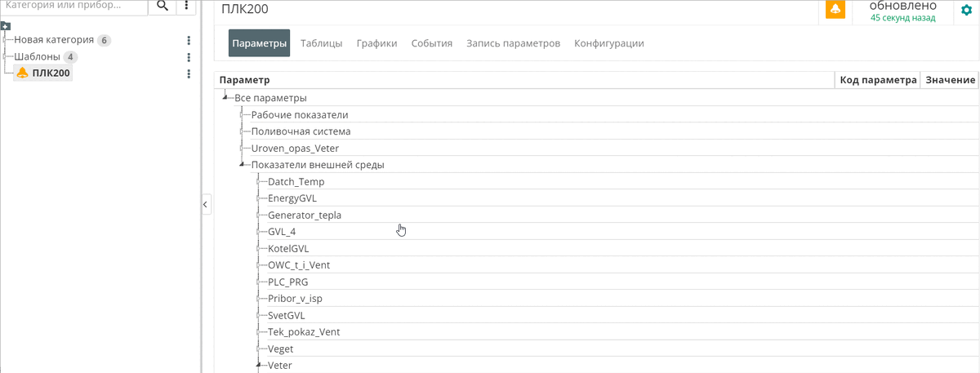Collapse Показатели внешней среды node
Image resolution: width=980 pixels, height=373 pixels.
[x=242, y=165]
